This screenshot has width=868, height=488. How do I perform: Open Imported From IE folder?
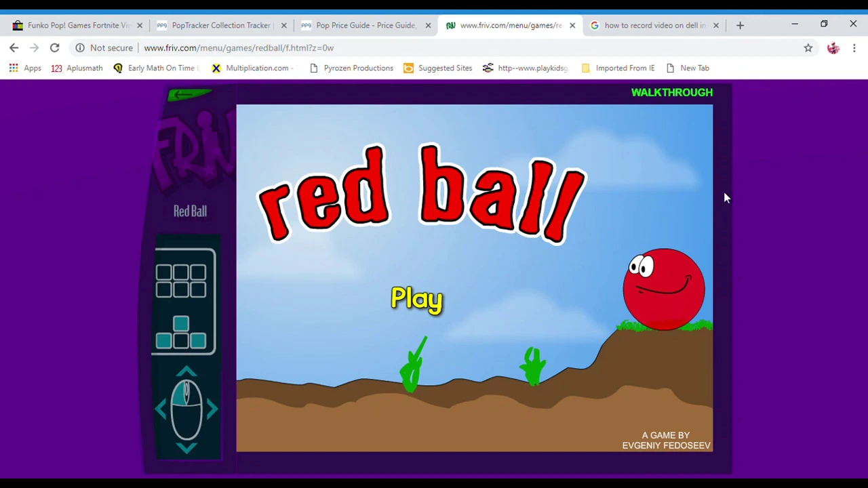point(618,68)
